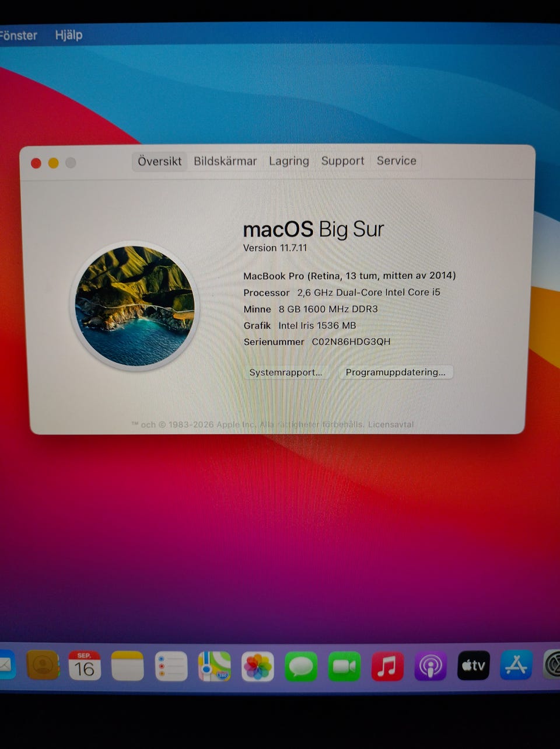Click the Programuppdatering… button

point(395,372)
